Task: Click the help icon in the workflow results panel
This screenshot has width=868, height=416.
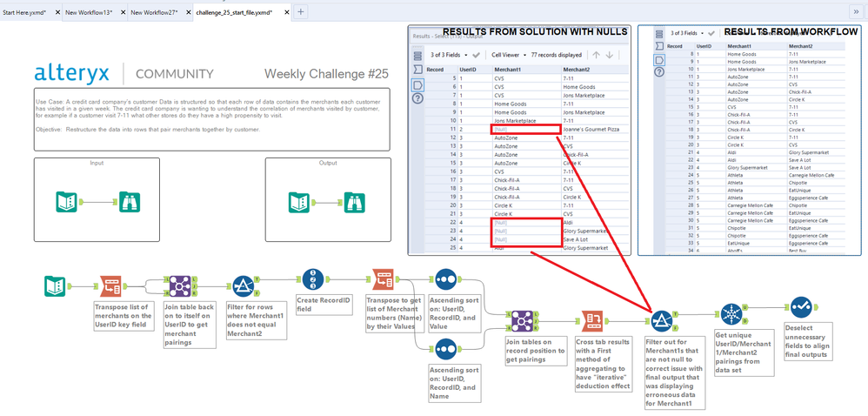Action: coord(658,72)
